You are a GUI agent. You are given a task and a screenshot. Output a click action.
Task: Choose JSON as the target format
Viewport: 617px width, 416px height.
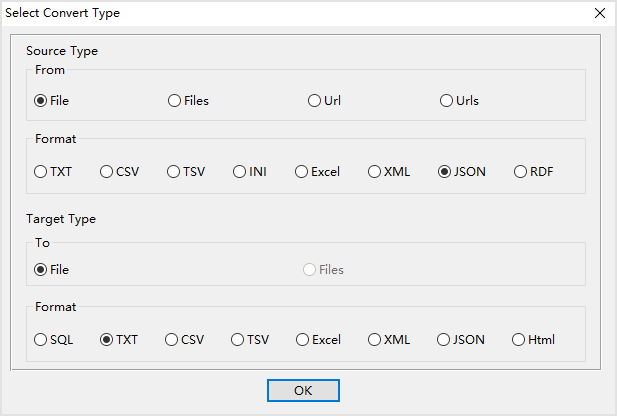(x=443, y=339)
